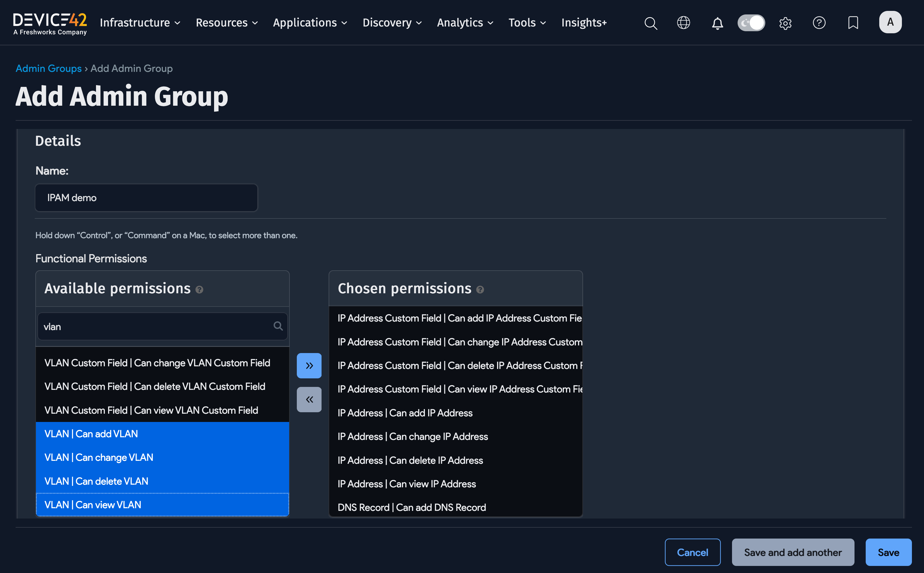Viewport: 924px width, 573px height.
Task: Open the user avatar menu
Action: (890, 22)
